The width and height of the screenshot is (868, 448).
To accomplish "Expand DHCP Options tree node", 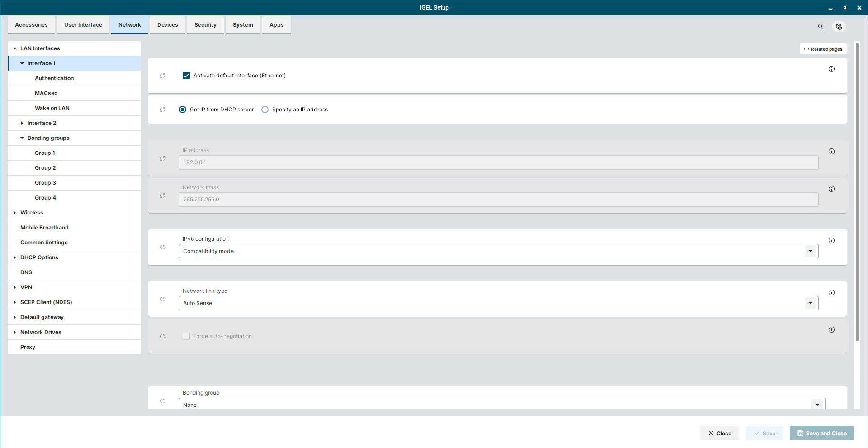I will click(15, 257).
